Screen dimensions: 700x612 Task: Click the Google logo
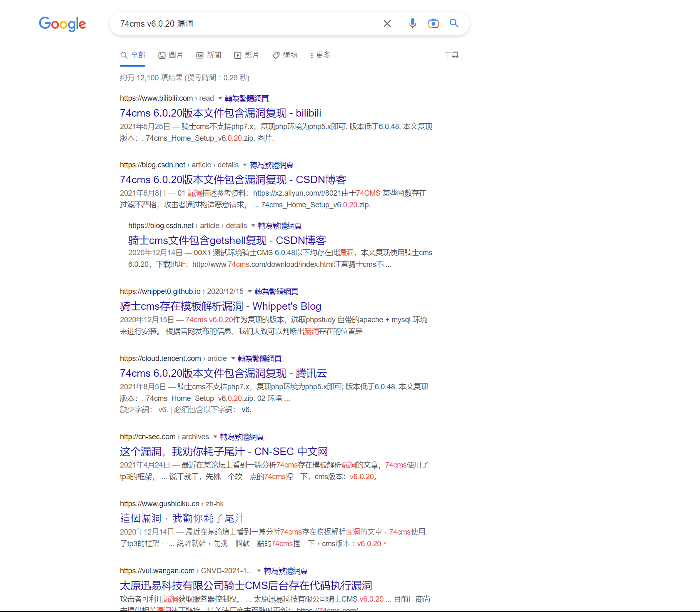(62, 24)
